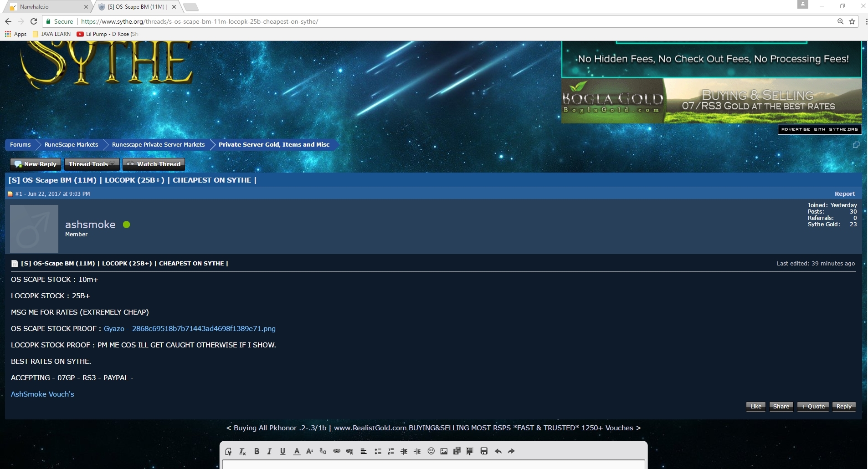868x469 pixels.
Task: Toggle underline formatting in the reply editor
Action: coord(282,451)
